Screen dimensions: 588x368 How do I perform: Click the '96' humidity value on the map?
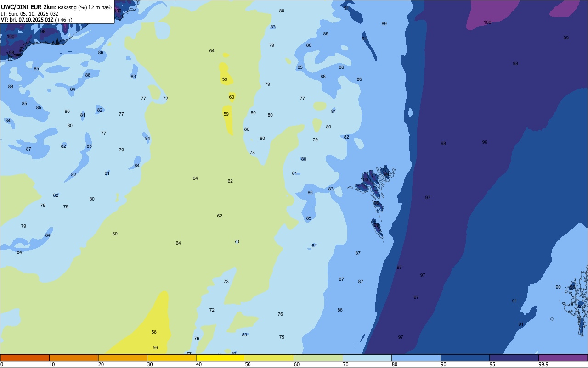point(485,142)
